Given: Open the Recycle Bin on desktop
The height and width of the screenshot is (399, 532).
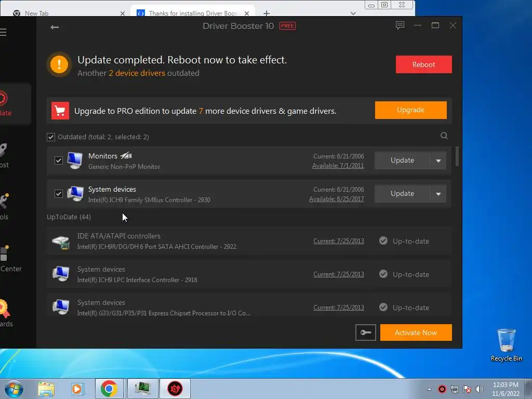Looking at the screenshot, I should pos(506,345).
